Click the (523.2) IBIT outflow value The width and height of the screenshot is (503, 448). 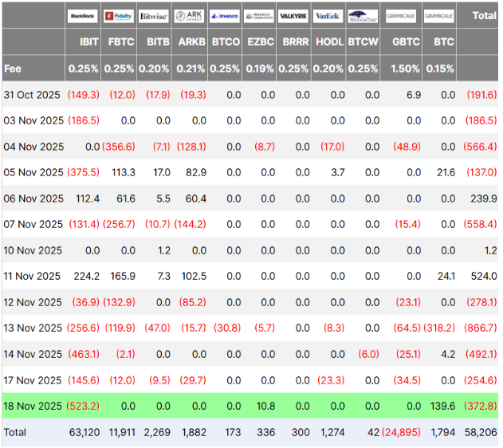click(x=84, y=406)
